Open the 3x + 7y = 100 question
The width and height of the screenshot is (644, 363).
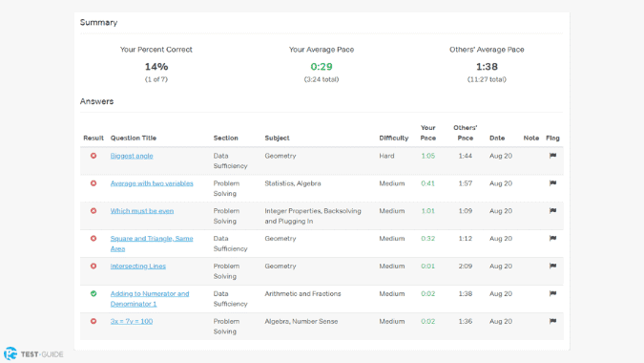pos(132,321)
